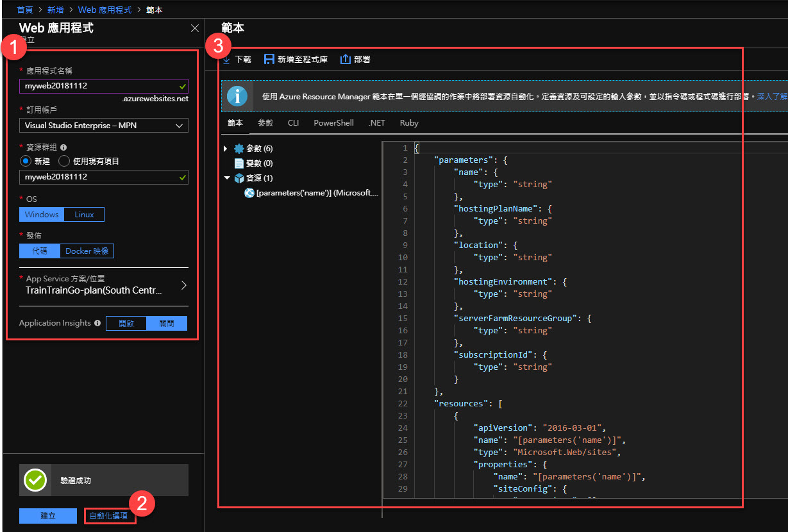Click the blue info icon in the banner
This screenshot has width=788, height=532.
pos(237,96)
